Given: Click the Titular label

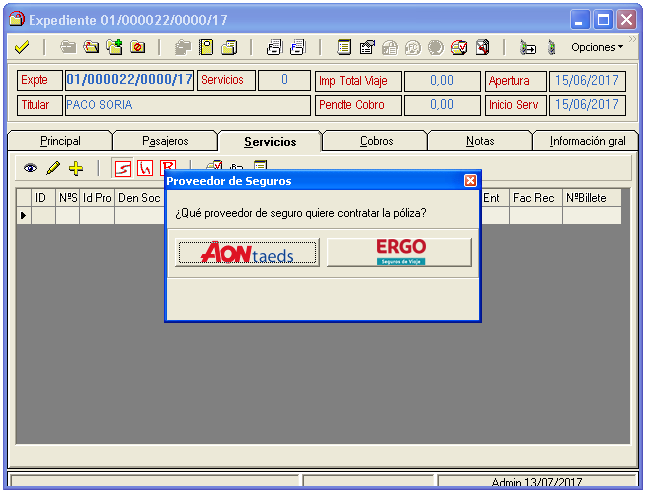Looking at the screenshot, I should coord(40,105).
